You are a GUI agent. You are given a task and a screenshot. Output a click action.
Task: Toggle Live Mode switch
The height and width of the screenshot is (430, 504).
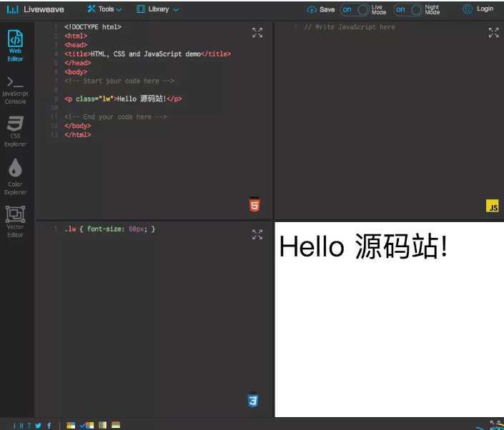click(x=355, y=9)
